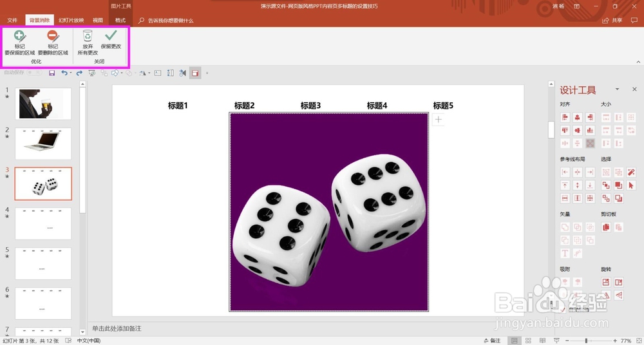The width and height of the screenshot is (644, 345).
Task: Open undo history dropdown arrow
Action: [x=71, y=73]
